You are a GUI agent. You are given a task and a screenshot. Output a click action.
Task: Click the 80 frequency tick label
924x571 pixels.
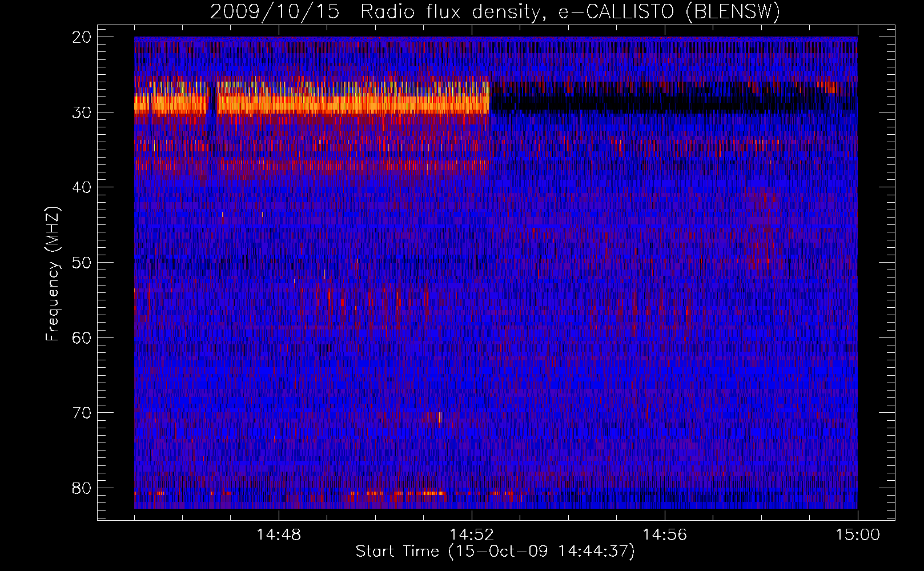82,488
